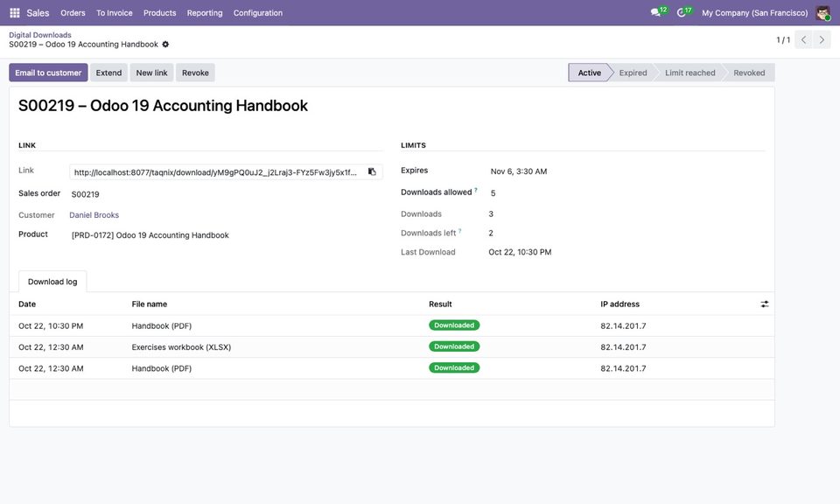The width and height of the screenshot is (840, 504).
Task: Select the Exercises workbook (XLSX) log row
Action: (392, 347)
